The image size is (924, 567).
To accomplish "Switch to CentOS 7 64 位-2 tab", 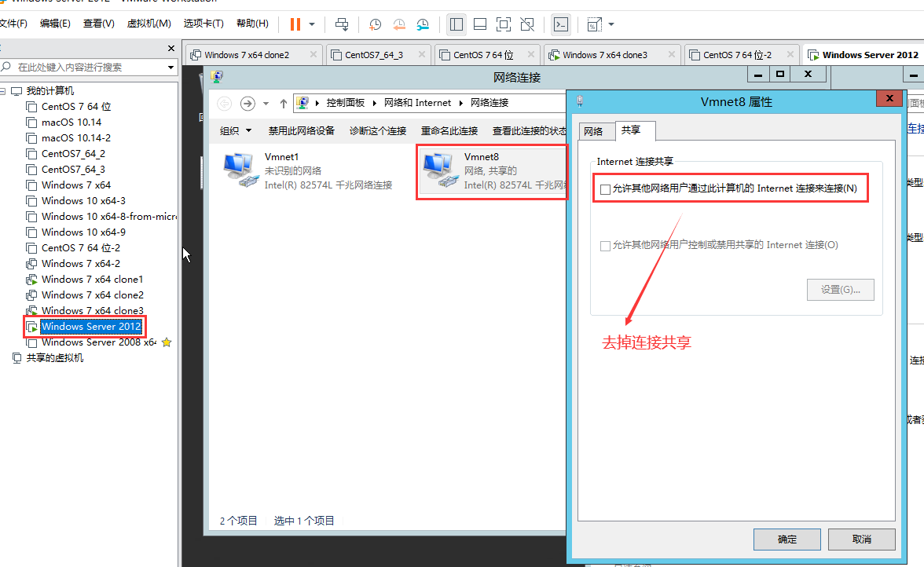I will (737, 55).
